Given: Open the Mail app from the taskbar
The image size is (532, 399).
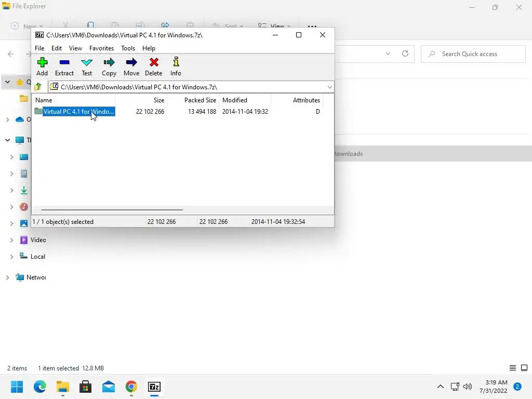Looking at the screenshot, I should [x=109, y=387].
